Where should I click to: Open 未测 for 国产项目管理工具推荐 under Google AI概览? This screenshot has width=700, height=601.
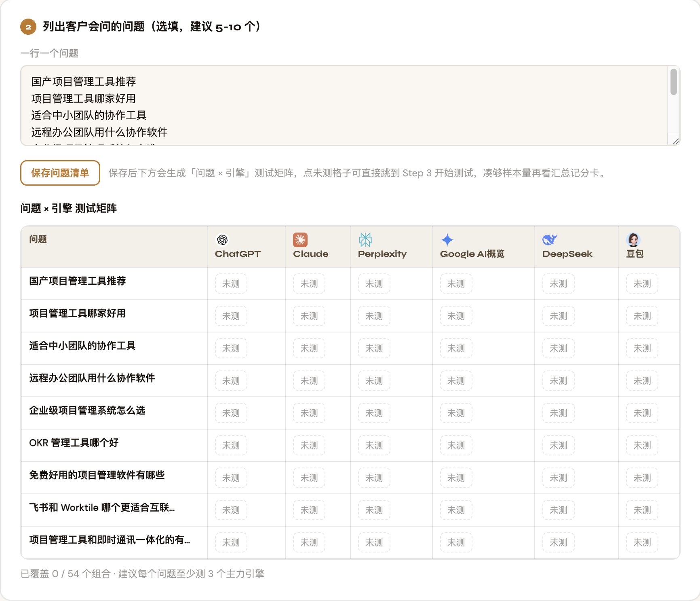(456, 284)
